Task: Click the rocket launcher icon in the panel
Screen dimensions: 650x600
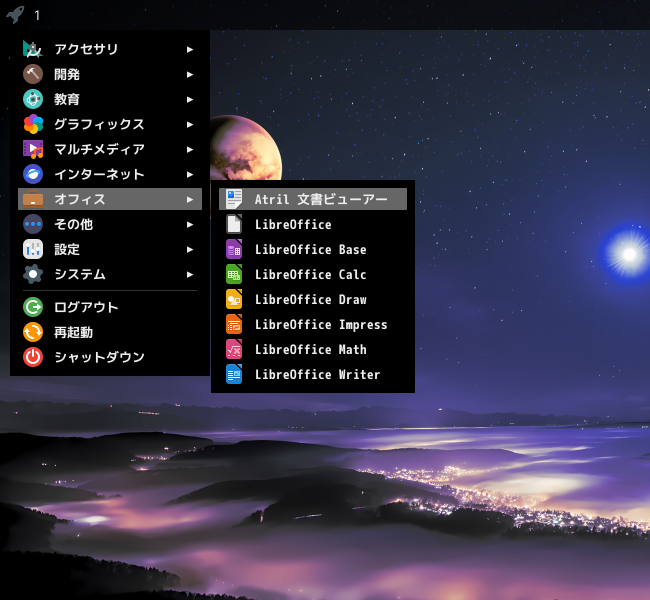Action: [x=15, y=15]
